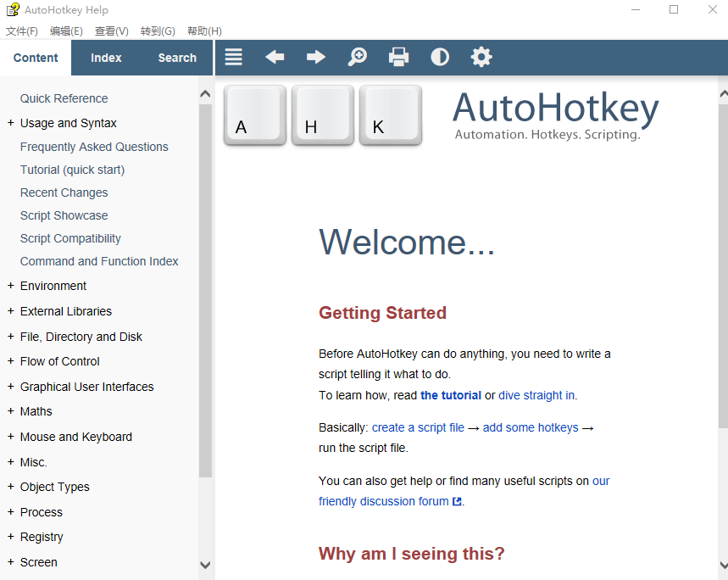
Task: Expand the Mouse and Keyboard section
Action: click(11, 437)
